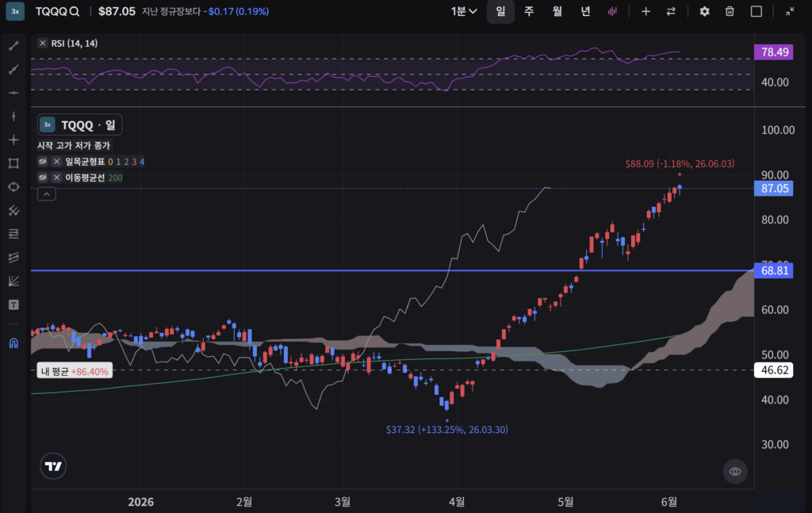This screenshot has width=812, height=513.
Task: Collapse the indicator legend chevron
Action: pyautogui.click(x=47, y=194)
